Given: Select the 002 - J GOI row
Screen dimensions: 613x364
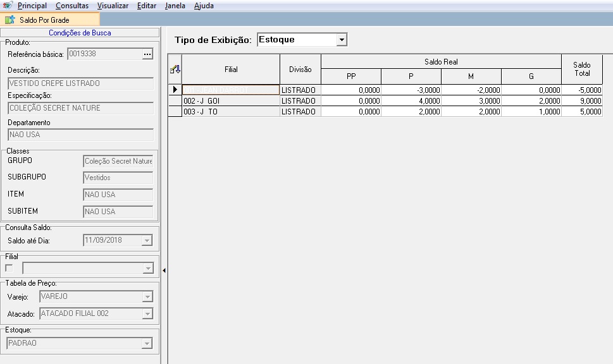Looking at the screenshot, I should 231,101.
